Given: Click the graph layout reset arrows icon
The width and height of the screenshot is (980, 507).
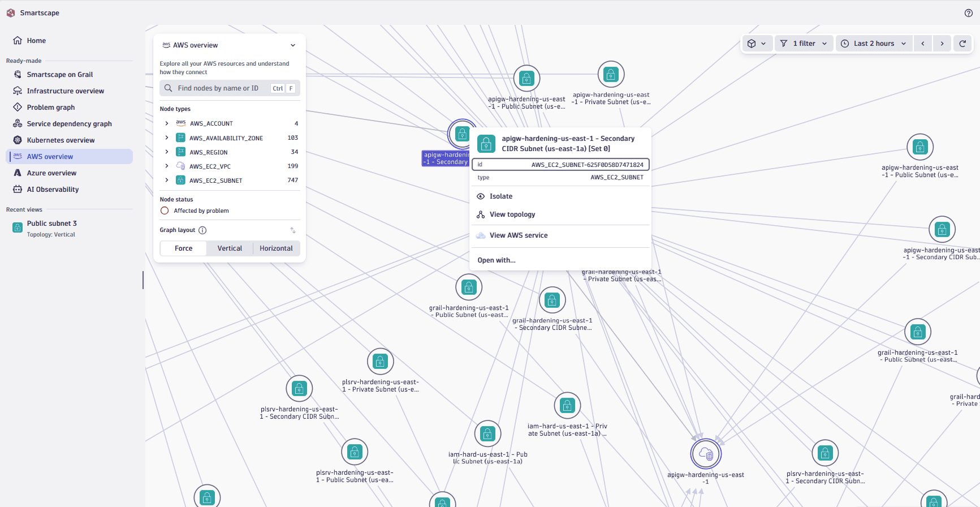Looking at the screenshot, I should pos(293,230).
